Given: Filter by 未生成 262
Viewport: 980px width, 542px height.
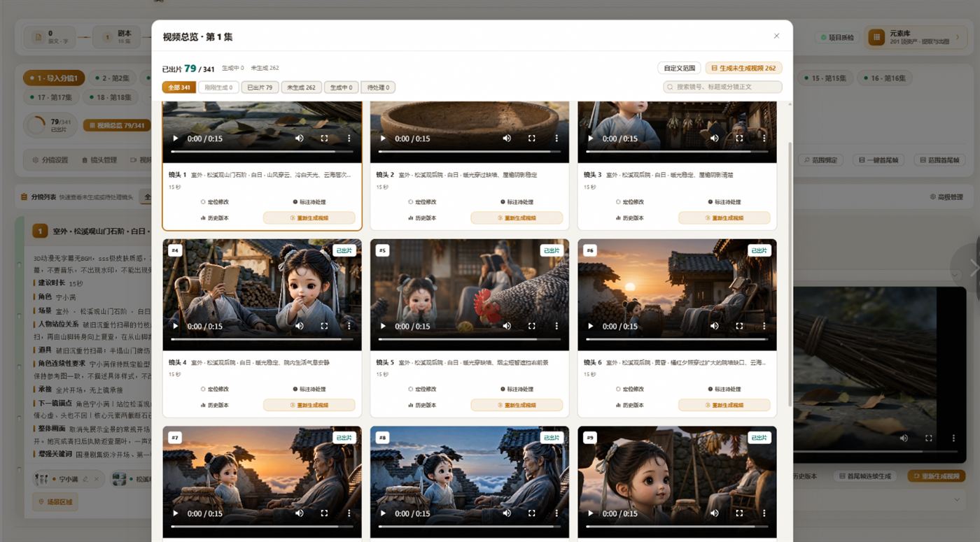Looking at the screenshot, I should [x=301, y=87].
